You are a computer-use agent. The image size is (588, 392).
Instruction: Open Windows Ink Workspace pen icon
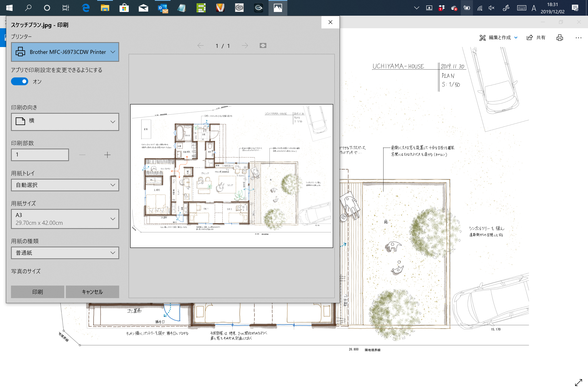pos(506,8)
